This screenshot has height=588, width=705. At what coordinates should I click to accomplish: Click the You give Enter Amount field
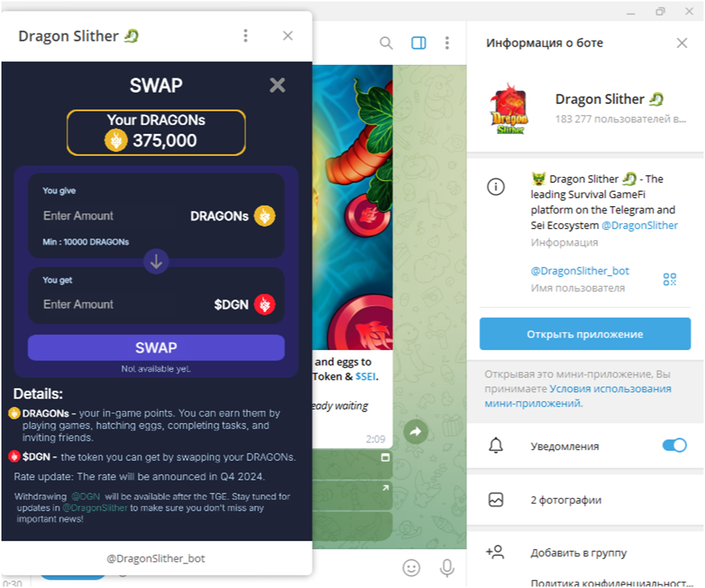pos(112,215)
